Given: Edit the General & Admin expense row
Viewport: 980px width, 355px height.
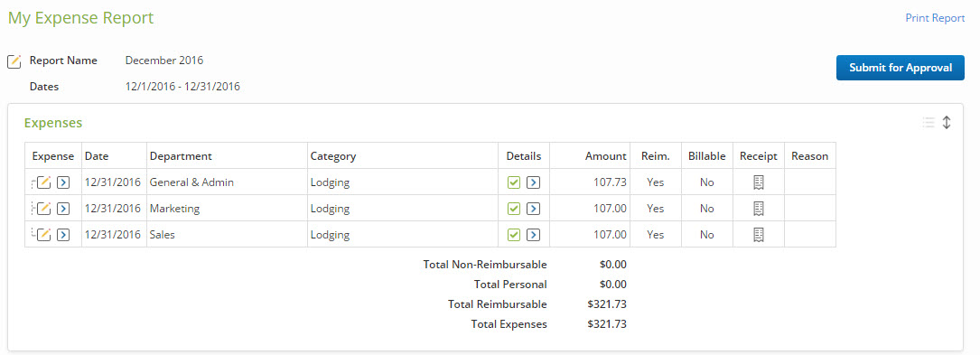Looking at the screenshot, I should (x=43, y=182).
